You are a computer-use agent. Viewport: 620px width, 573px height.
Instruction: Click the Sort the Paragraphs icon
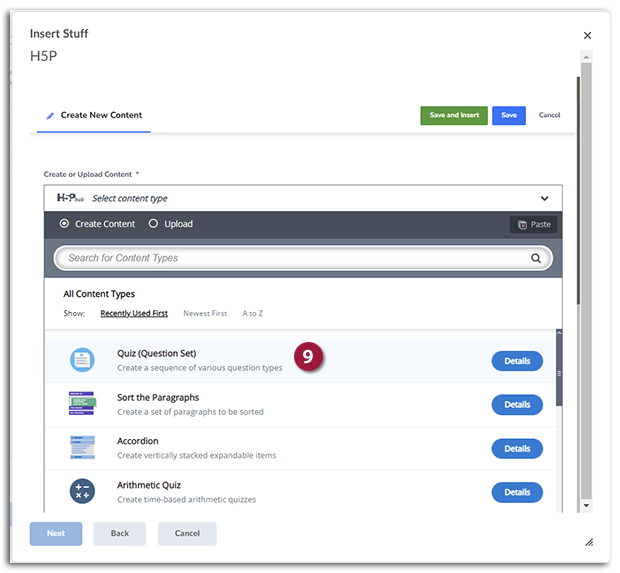click(x=82, y=404)
